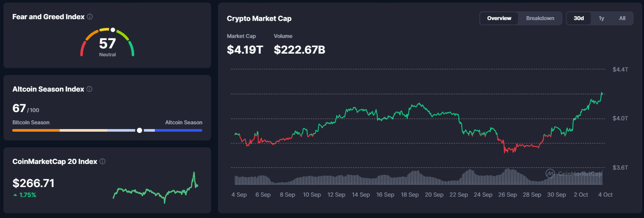The width and height of the screenshot is (644, 218).
Task: Switch to the Overview view
Action: tap(499, 18)
